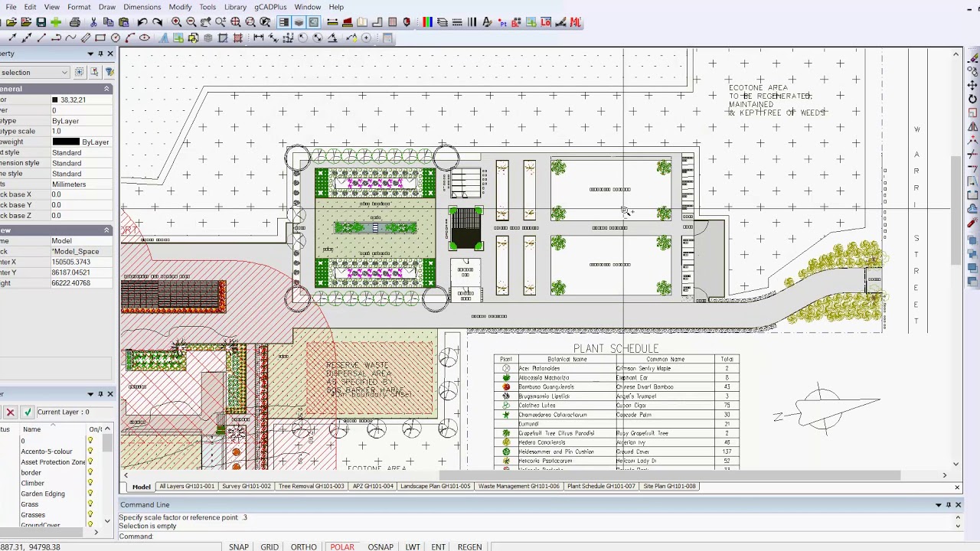Pin the Command Line panel
This screenshot has height=551, width=980.
pyautogui.click(x=948, y=505)
